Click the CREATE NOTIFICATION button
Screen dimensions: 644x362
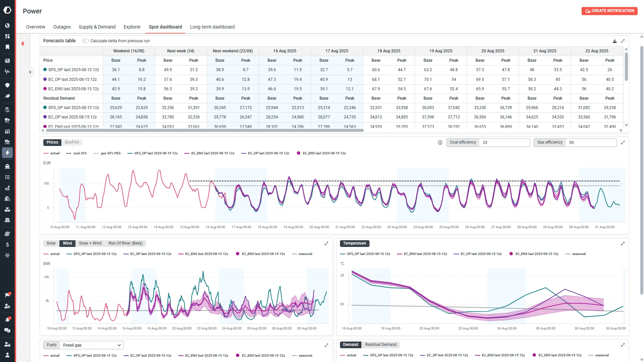(609, 11)
